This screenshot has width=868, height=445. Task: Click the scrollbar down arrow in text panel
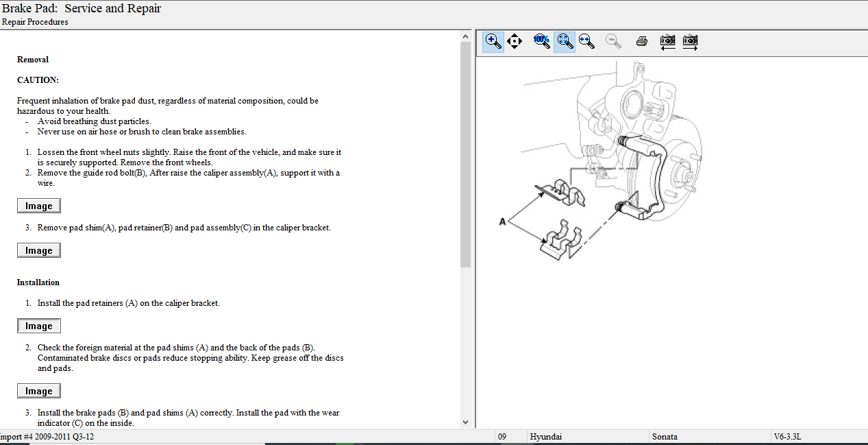(x=465, y=423)
